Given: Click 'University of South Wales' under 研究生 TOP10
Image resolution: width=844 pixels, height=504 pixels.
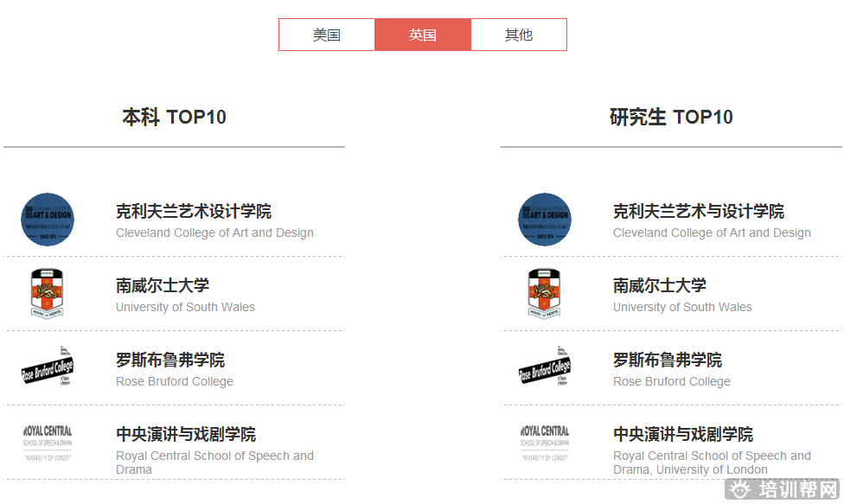Looking at the screenshot, I should (682, 307).
